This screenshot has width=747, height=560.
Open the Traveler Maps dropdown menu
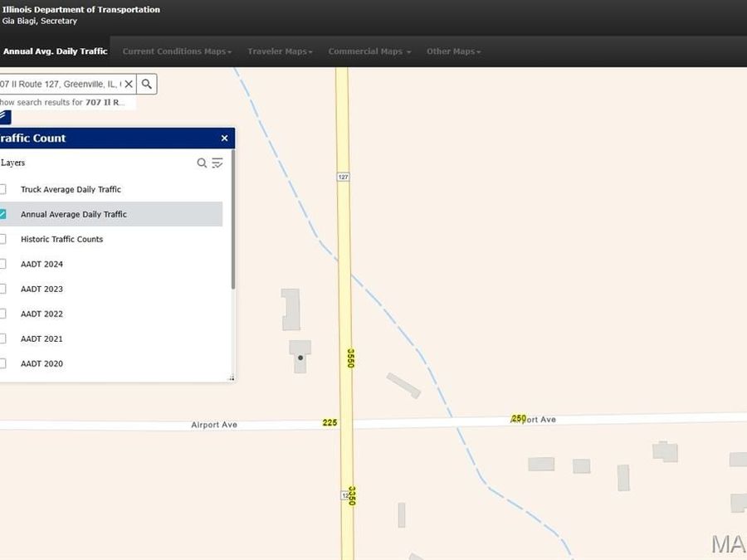point(280,51)
